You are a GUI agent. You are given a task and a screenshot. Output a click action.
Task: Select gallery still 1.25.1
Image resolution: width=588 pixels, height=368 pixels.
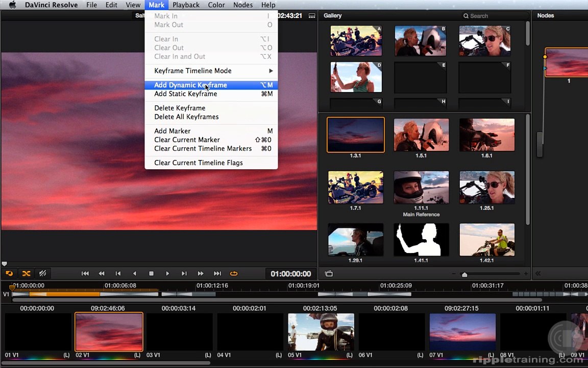coord(487,188)
